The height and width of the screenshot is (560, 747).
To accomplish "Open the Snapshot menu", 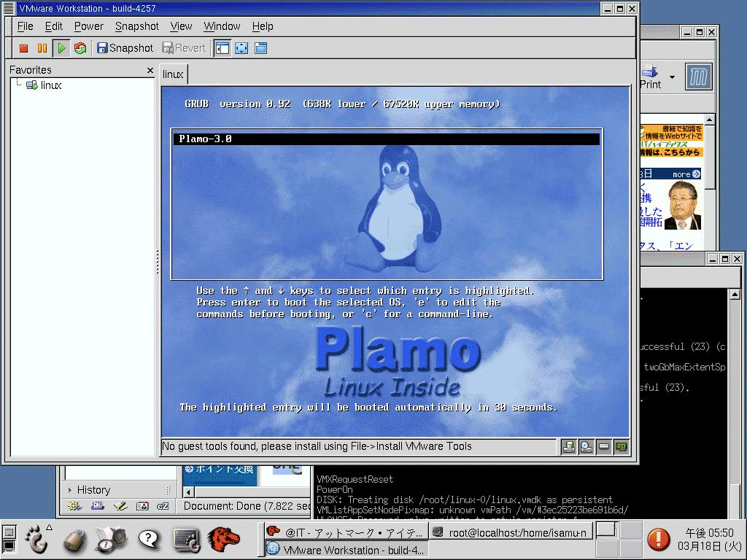I will [x=136, y=26].
